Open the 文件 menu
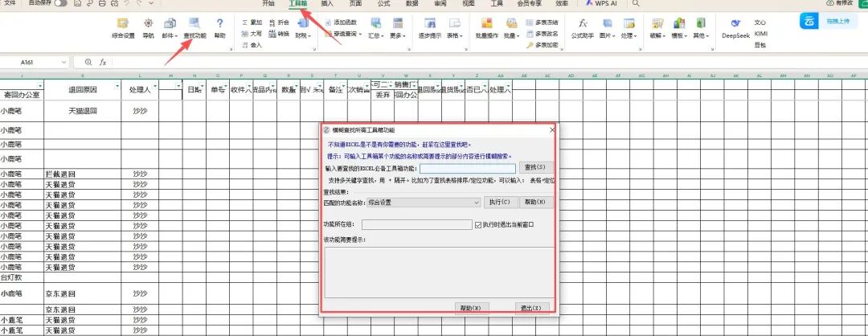Viewport: 868px width, 336px height. [10, 3]
